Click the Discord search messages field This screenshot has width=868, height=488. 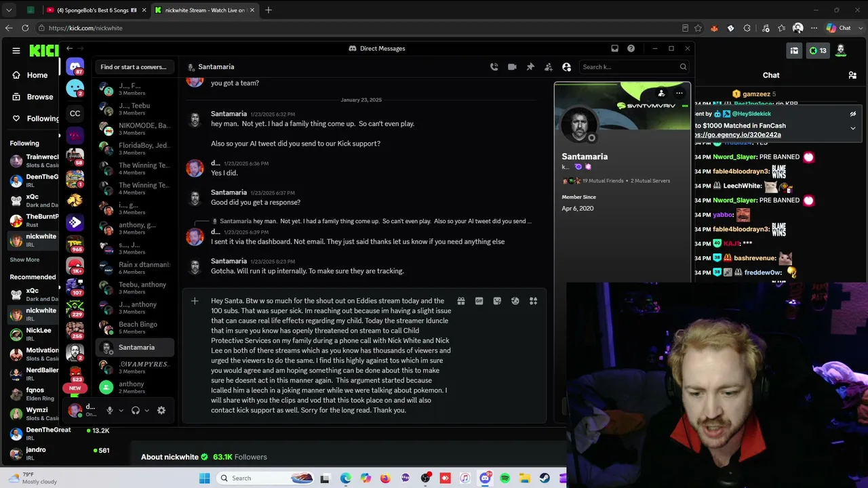[634, 67]
